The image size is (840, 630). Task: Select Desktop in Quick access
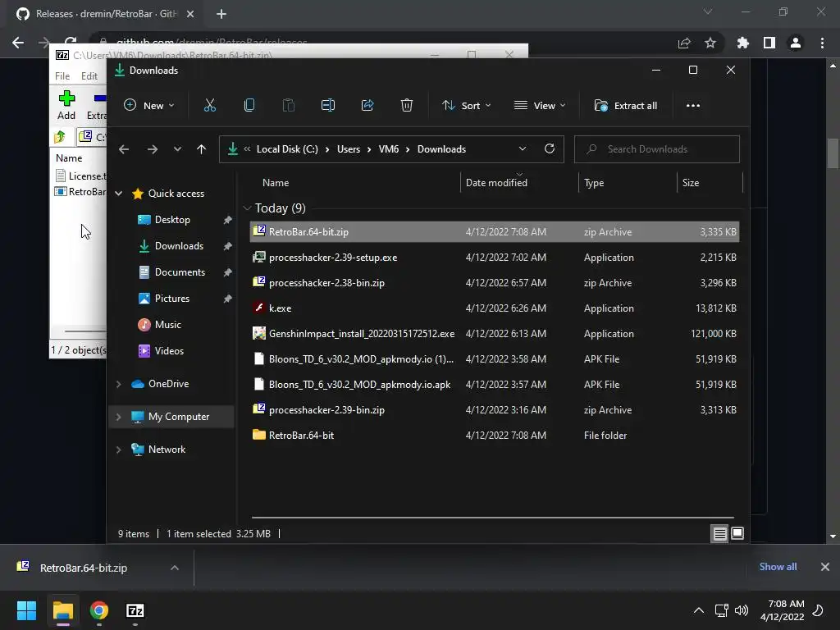click(172, 220)
